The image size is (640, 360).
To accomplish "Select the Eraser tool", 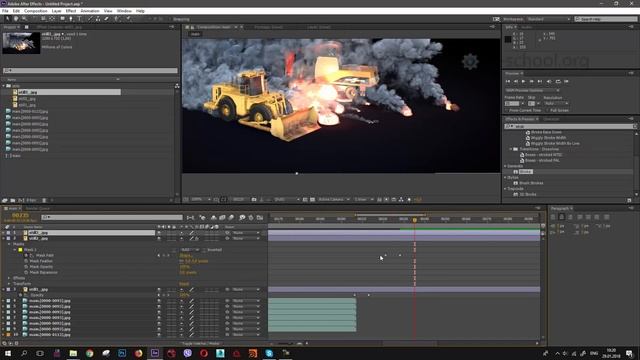I will 107,19.
